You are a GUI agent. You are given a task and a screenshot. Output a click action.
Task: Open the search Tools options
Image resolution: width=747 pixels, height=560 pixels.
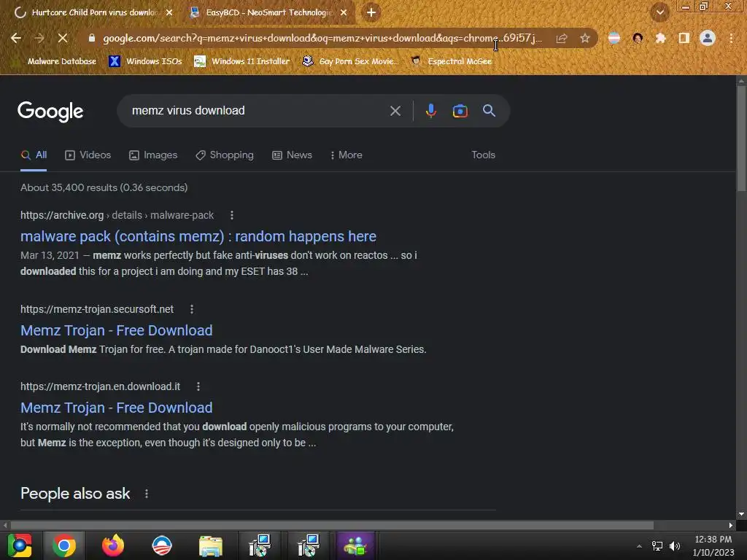tap(483, 155)
